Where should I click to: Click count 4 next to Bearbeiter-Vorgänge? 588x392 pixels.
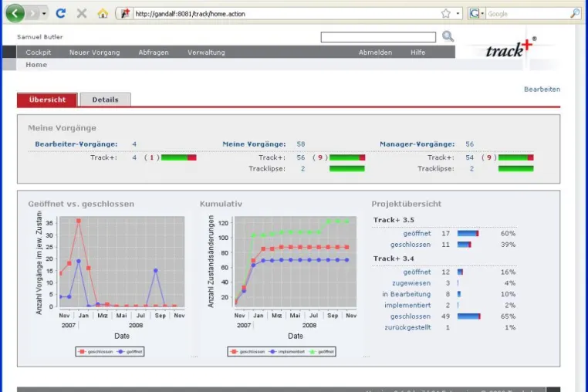click(x=134, y=144)
